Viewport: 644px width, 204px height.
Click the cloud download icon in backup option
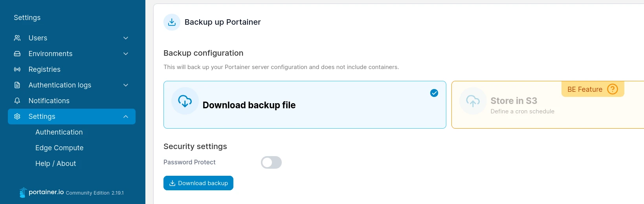click(185, 101)
